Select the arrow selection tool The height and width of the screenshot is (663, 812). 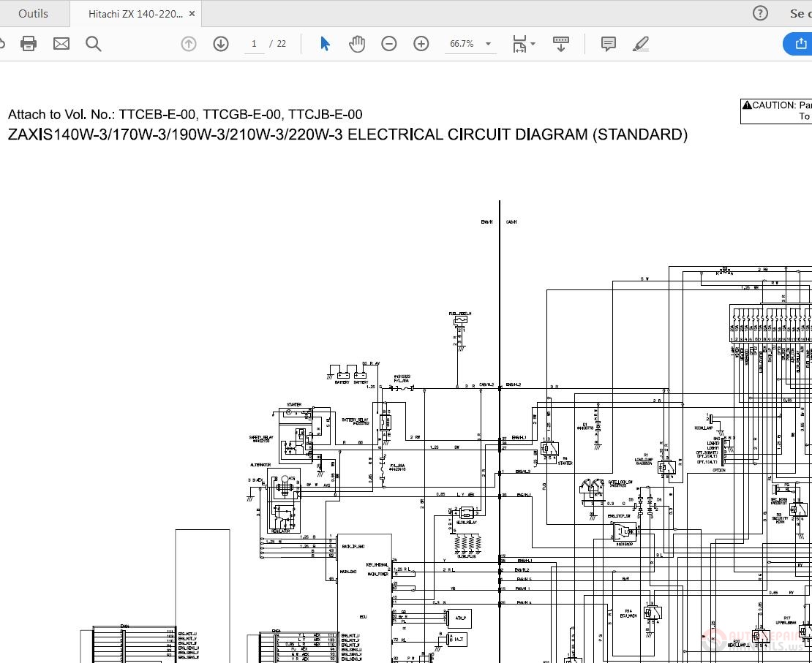pos(325,43)
